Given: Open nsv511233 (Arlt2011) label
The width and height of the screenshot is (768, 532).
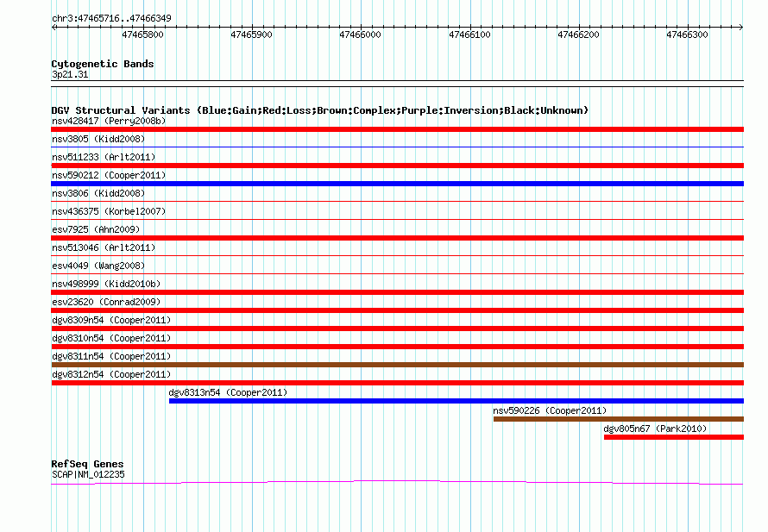Looking at the screenshot, I should 104,157.
